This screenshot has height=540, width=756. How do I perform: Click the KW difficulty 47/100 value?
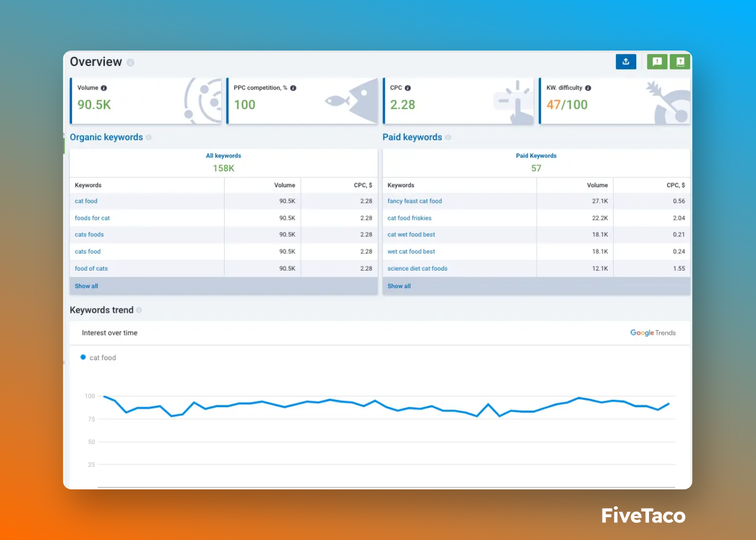tap(567, 105)
